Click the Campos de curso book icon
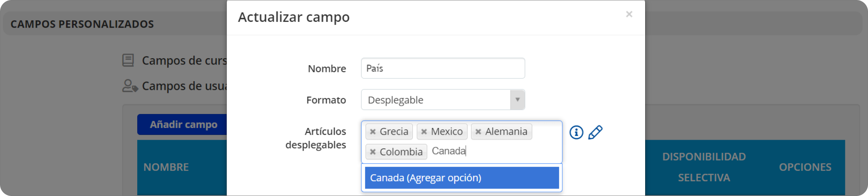The image size is (868, 196). (x=128, y=60)
